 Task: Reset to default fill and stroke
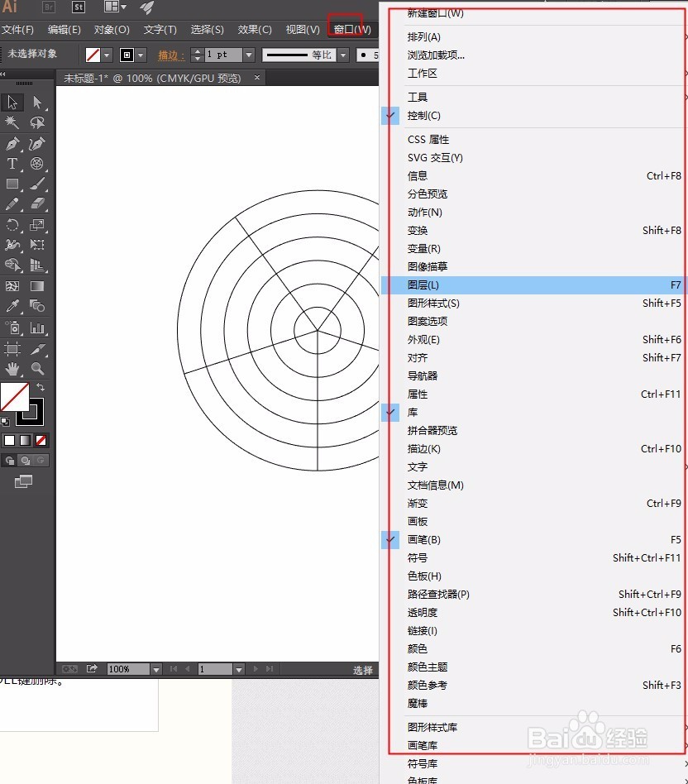point(5,422)
